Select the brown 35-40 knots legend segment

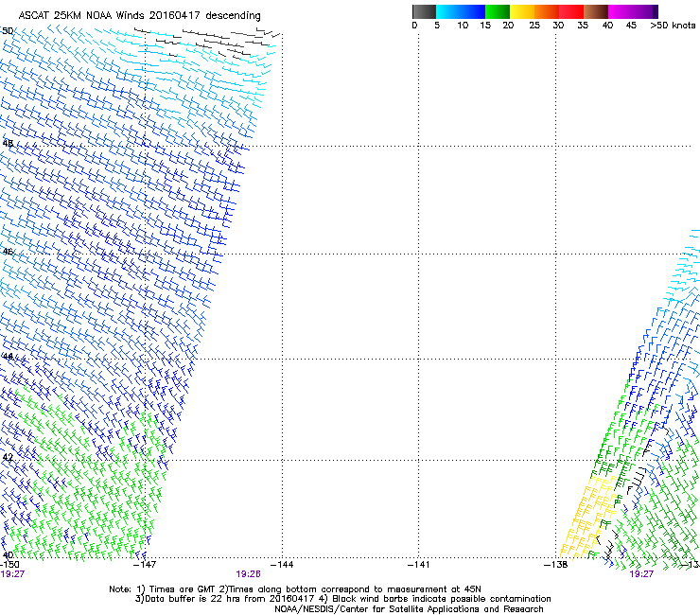click(x=596, y=11)
